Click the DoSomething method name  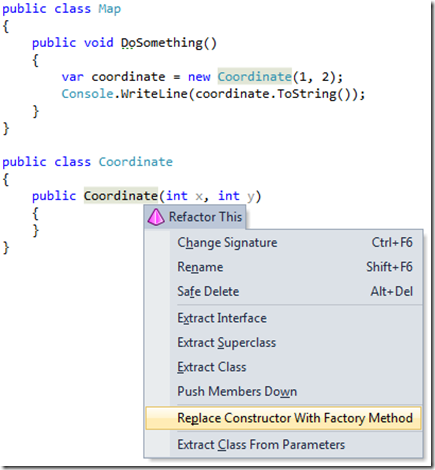[x=162, y=43]
